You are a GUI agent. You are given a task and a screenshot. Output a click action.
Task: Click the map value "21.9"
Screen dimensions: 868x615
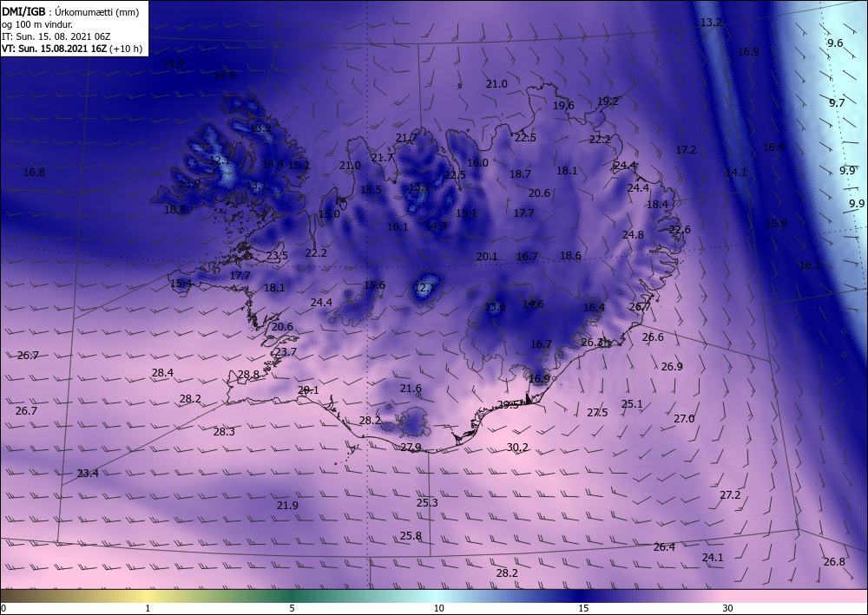(287, 506)
